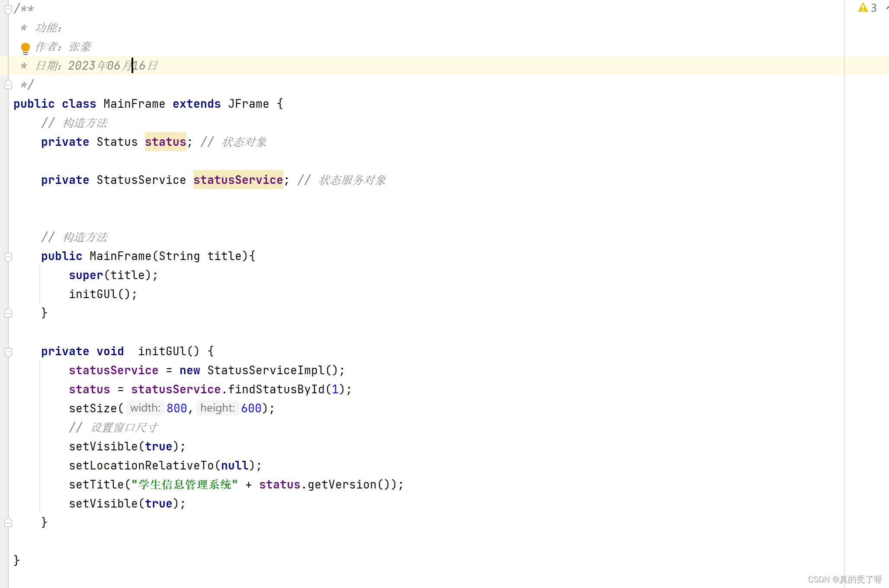The image size is (889, 588).
Task: Click the getVersion method call
Action: (x=342, y=485)
